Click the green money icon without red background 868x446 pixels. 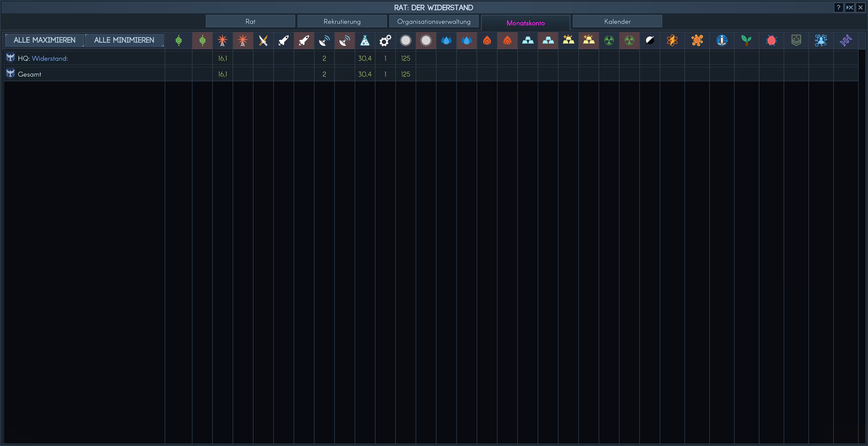[x=179, y=40]
